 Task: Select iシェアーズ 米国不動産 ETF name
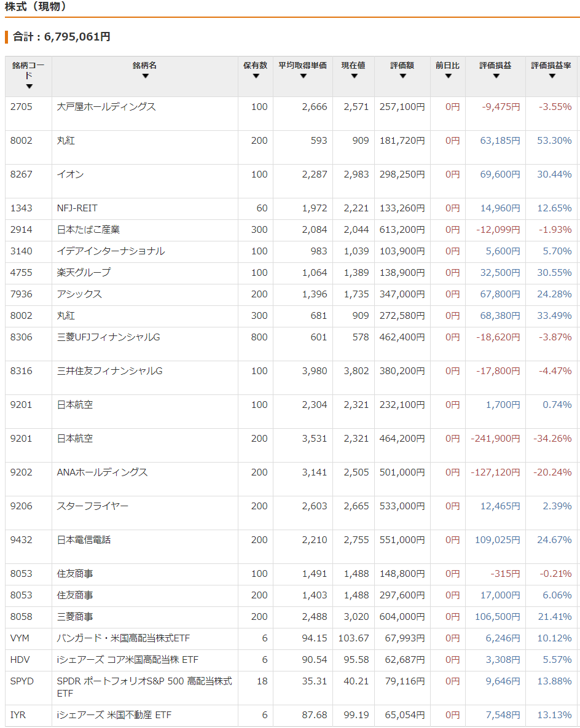pyautogui.click(x=114, y=715)
